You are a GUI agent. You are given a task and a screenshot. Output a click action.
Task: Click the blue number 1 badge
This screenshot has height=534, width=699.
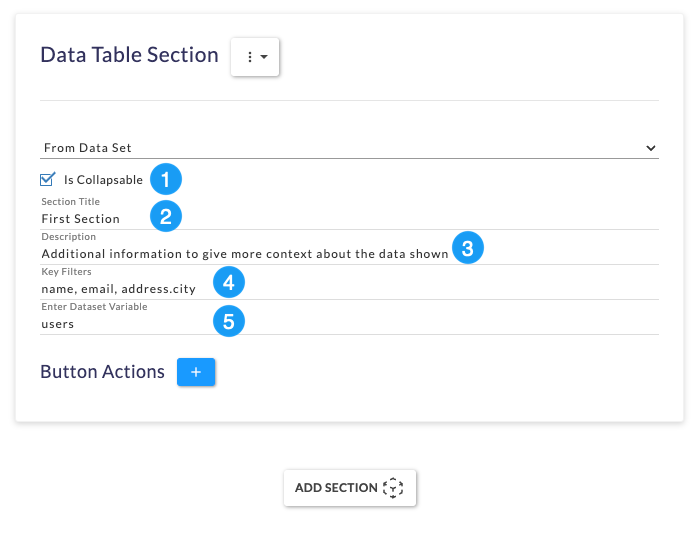166,179
